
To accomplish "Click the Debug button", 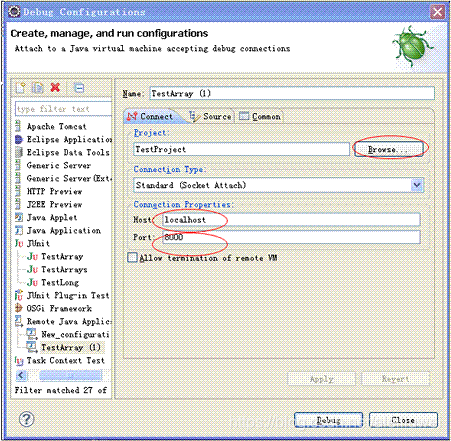I will (x=328, y=420).
